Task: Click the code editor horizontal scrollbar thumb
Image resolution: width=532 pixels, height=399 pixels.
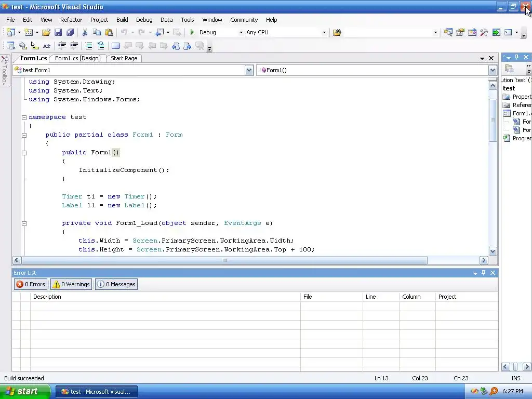Action: coord(224,260)
